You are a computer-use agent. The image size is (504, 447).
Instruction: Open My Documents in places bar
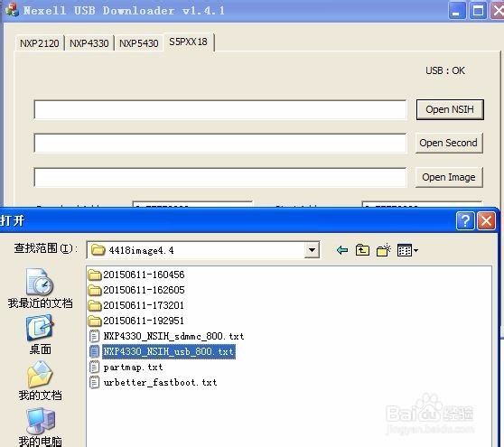pos(40,381)
